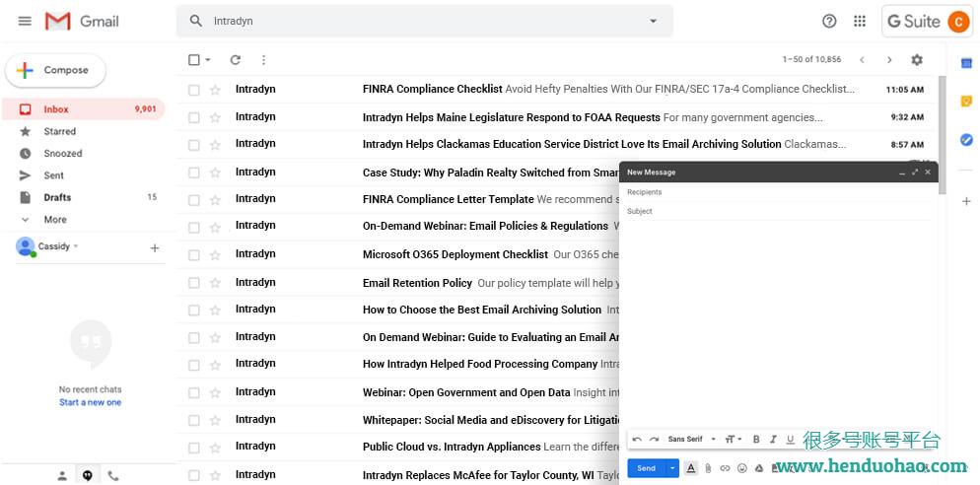Screen dimensions: 980x485
Task: Star the Maine Legislature FOAA email
Action: 215,117
